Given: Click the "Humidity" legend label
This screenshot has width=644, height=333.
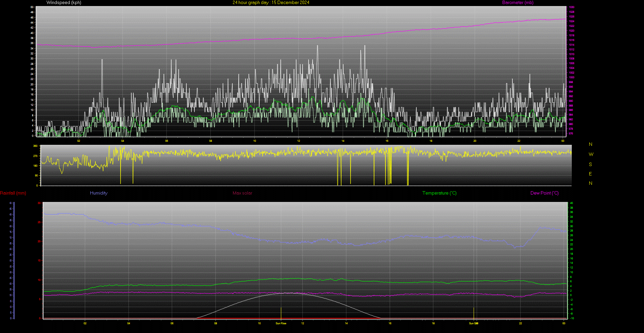Looking at the screenshot, I should click(x=99, y=193).
